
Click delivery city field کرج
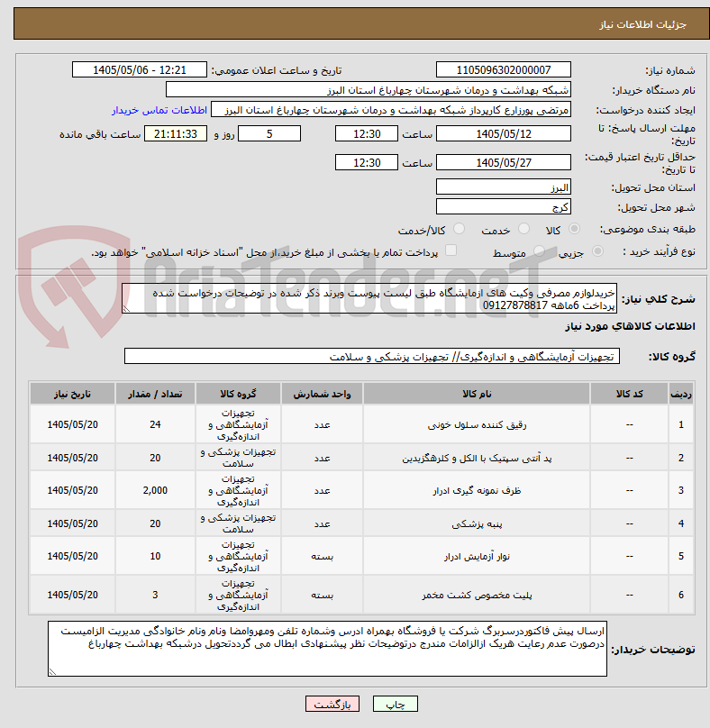click(x=504, y=206)
